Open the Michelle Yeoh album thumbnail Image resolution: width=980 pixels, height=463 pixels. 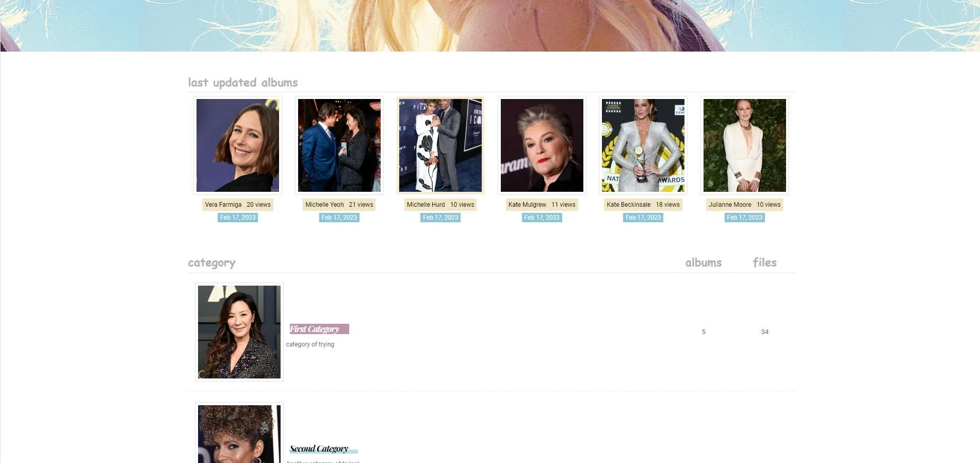pyautogui.click(x=339, y=145)
